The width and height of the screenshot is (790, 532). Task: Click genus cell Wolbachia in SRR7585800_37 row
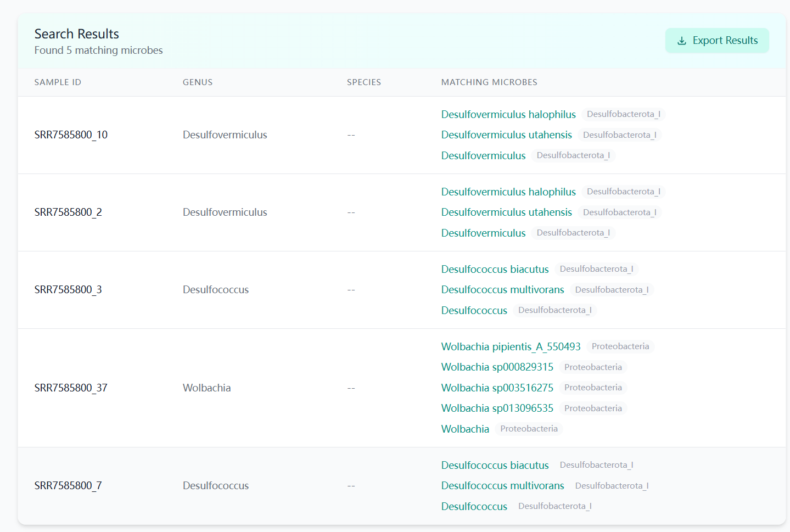click(x=207, y=388)
